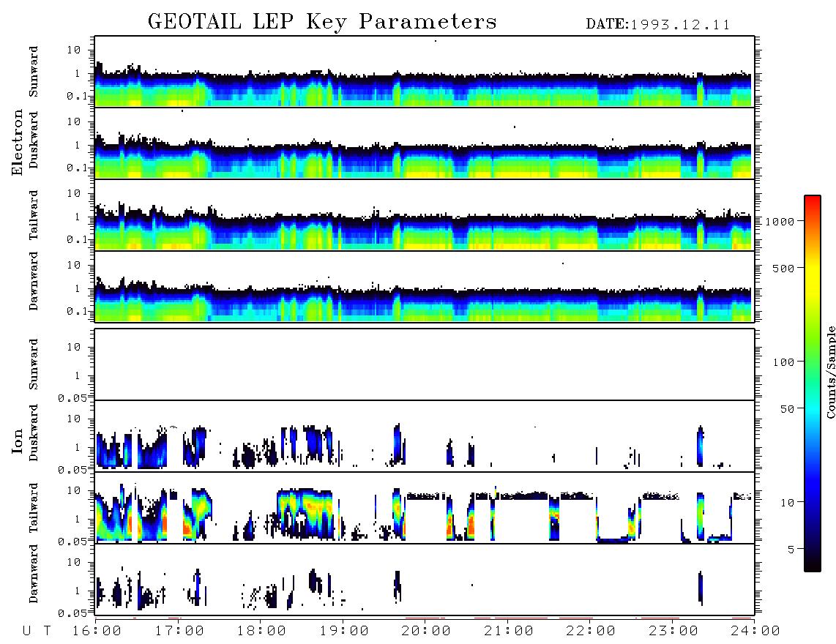Screen dimensions: 836x644
Task: Select the Electron Tailward axis label
Action: (34, 215)
